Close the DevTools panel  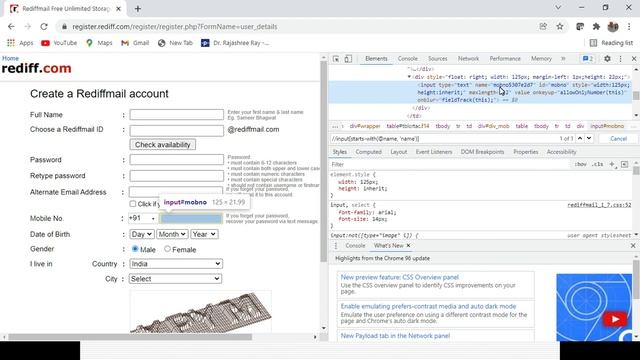click(634, 59)
